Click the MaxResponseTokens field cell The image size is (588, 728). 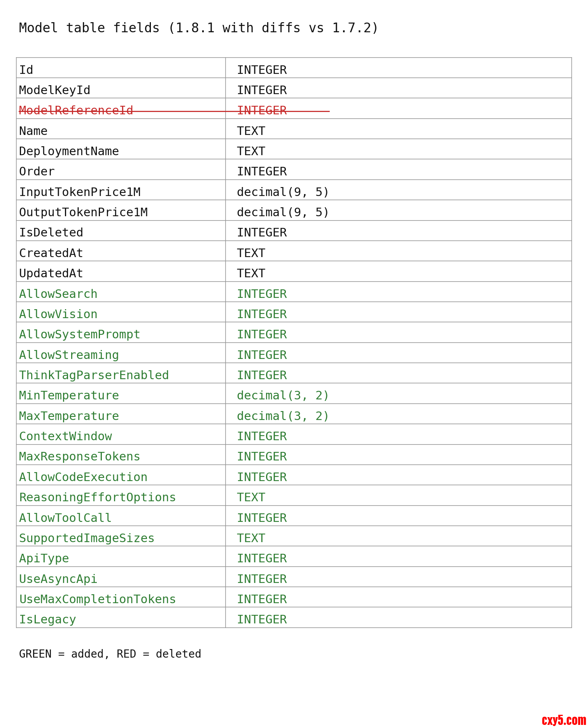(80, 457)
